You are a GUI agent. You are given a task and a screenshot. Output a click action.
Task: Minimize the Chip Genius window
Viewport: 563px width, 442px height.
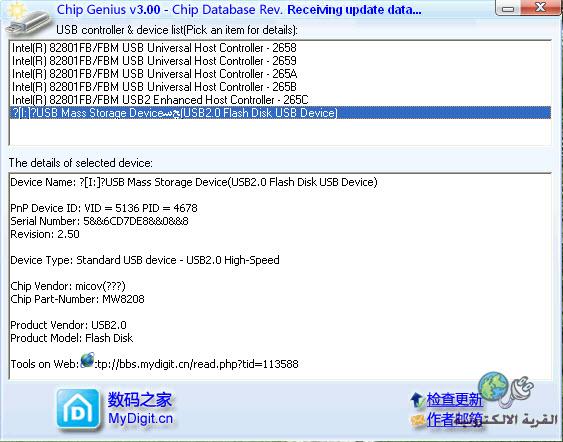(x=508, y=8)
